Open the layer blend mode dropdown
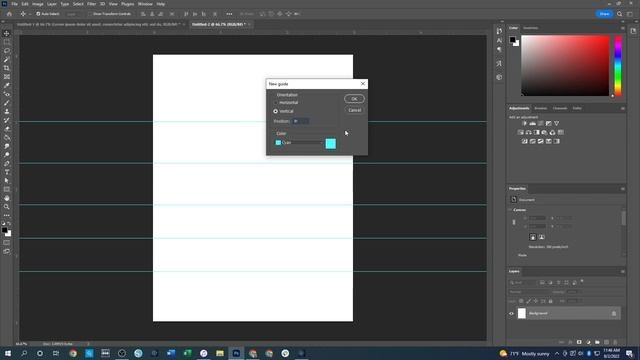 click(529, 292)
